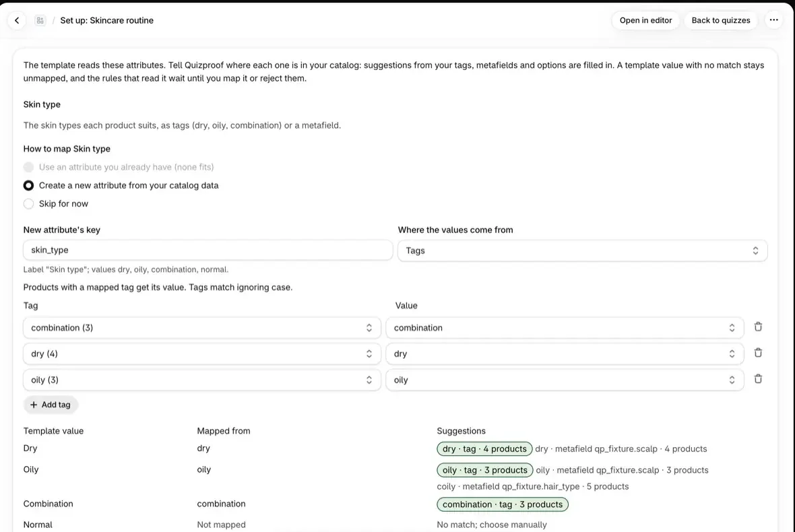Select the 'Skip for now' radio option

pyautogui.click(x=28, y=203)
